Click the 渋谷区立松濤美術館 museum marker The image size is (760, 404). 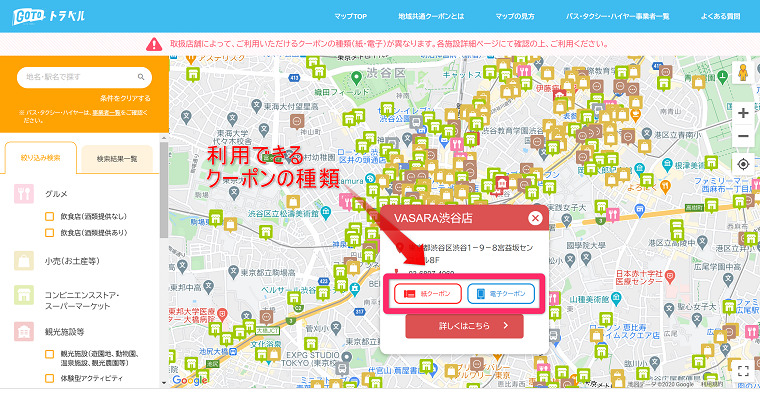[x=326, y=213]
